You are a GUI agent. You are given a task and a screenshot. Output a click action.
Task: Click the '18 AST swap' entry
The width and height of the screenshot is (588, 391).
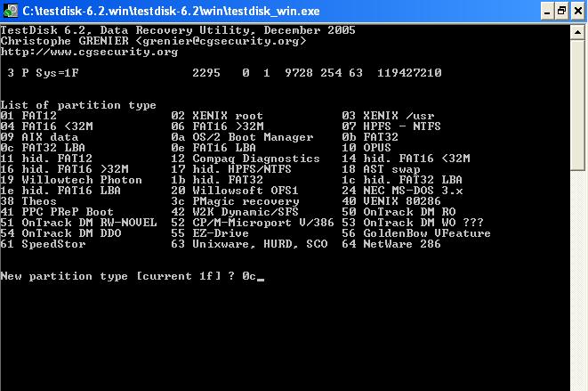[381, 169]
